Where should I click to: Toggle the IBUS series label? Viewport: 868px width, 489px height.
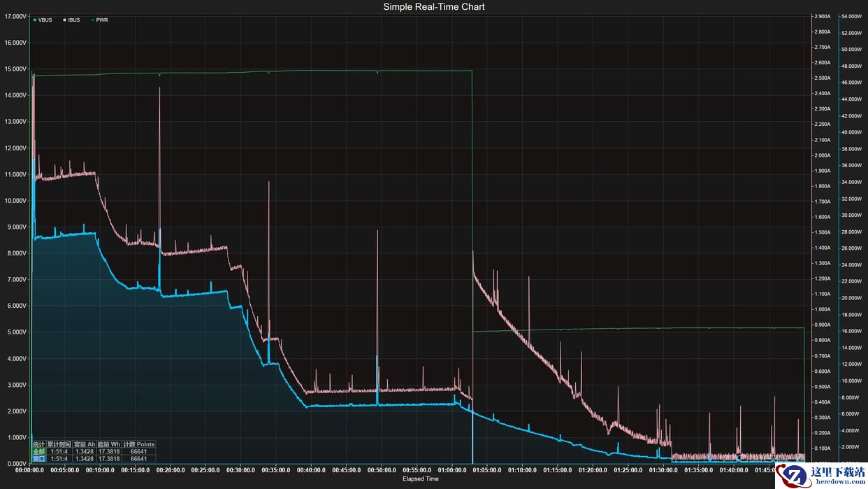coord(74,20)
